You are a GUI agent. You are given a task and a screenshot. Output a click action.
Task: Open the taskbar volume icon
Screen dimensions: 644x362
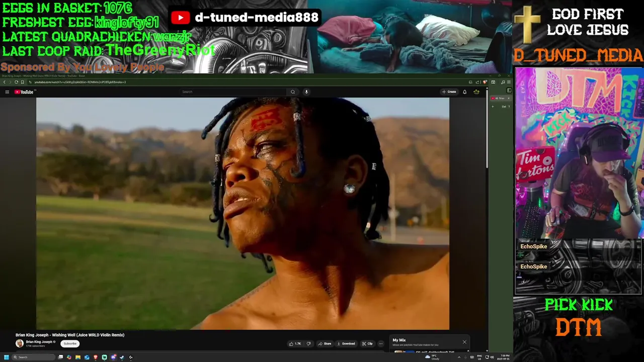pyautogui.click(x=492, y=357)
